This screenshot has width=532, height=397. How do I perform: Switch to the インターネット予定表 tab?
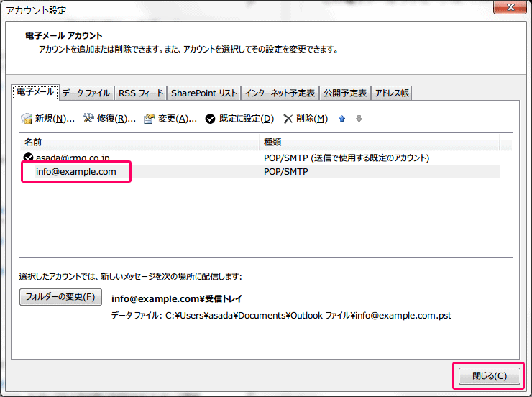pyautogui.click(x=280, y=93)
